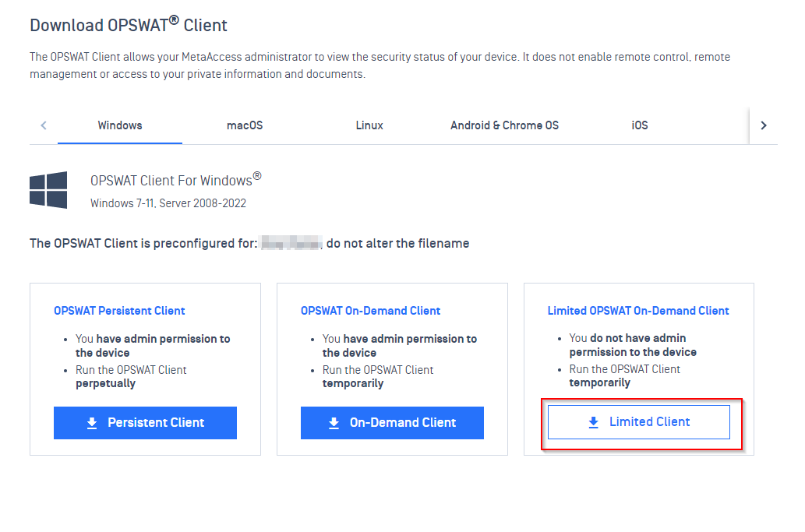Click download arrow icon on Limited Client
805x532 pixels.
594,422
